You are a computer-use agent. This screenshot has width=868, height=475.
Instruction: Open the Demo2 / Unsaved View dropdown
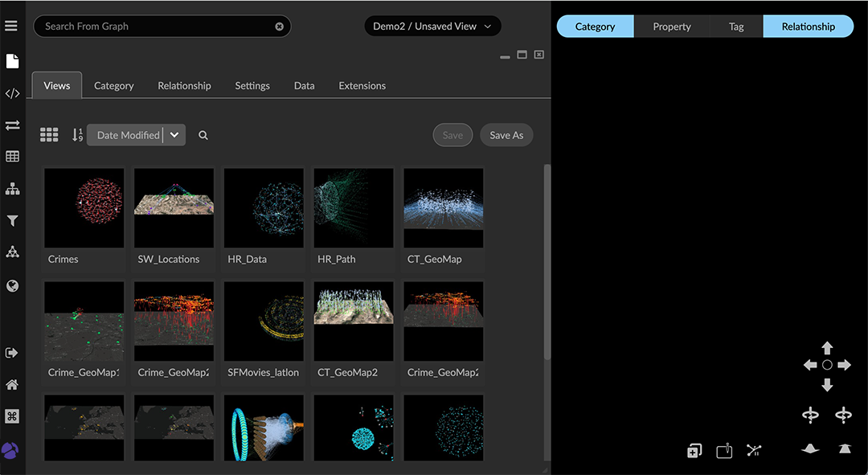pyautogui.click(x=432, y=26)
